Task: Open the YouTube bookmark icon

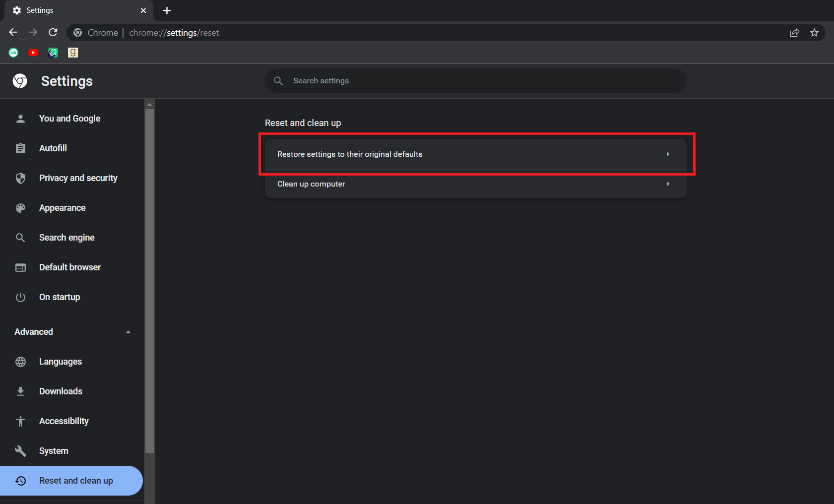Action: pyautogui.click(x=33, y=53)
